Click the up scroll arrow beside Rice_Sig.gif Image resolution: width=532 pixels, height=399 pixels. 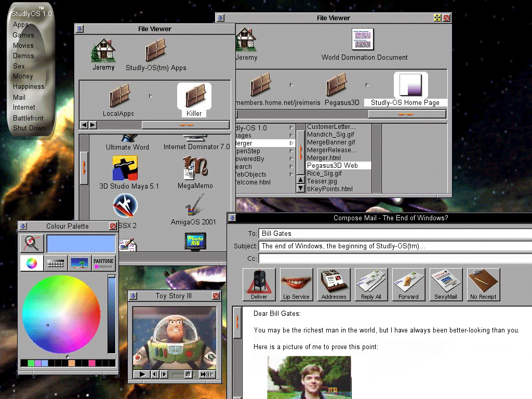click(x=300, y=180)
